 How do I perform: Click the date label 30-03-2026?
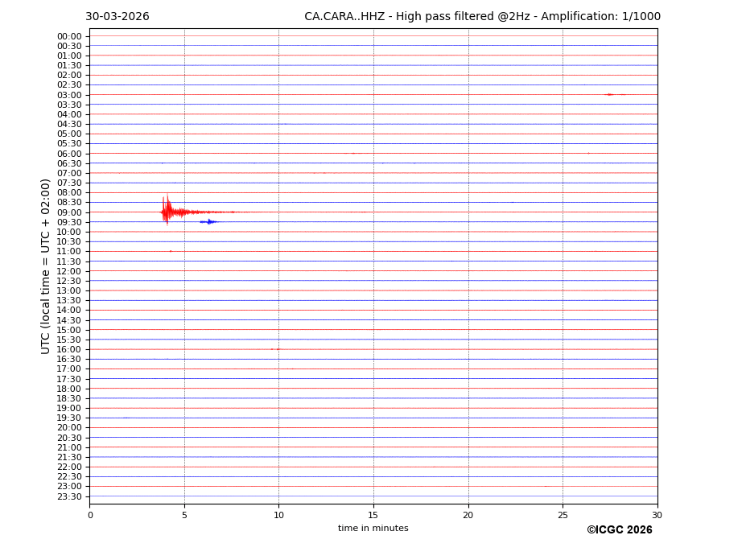click(117, 17)
